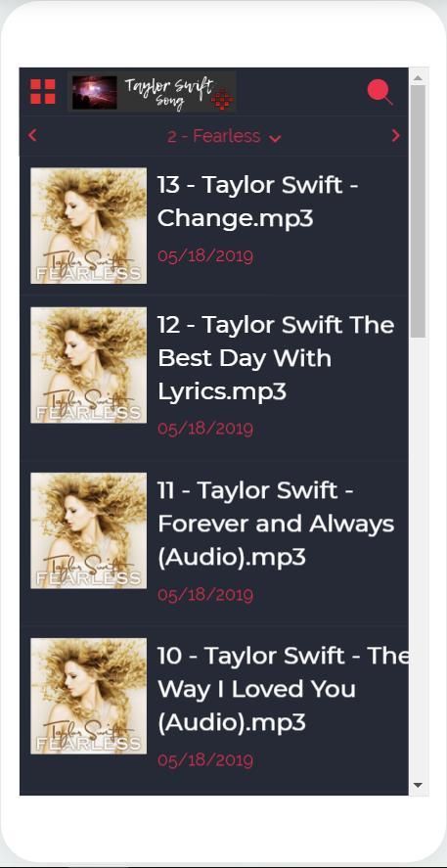
Task: Click the date under Forever and Always track
Action: 205,595
